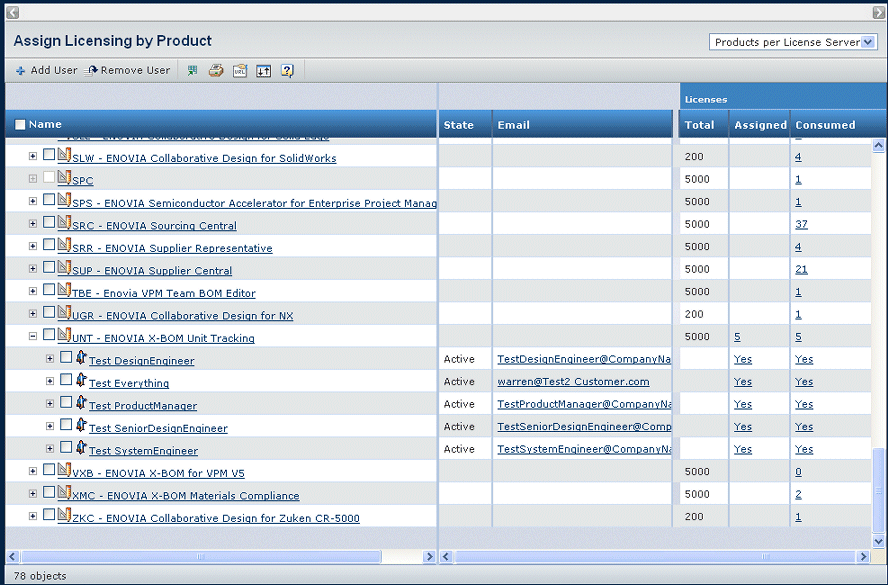Check the SRC Sourcing Central checkbox
The height and width of the screenshot is (585, 888).
[49, 221]
